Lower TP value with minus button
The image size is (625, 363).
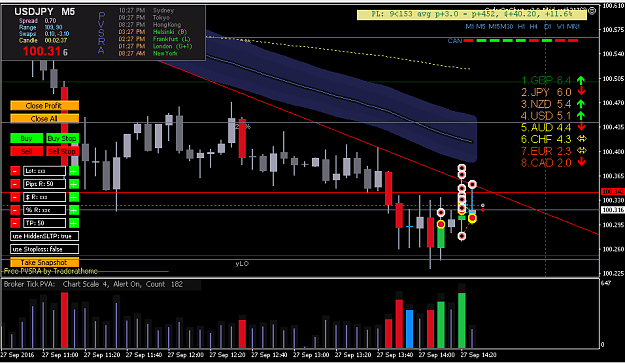pos(15,223)
